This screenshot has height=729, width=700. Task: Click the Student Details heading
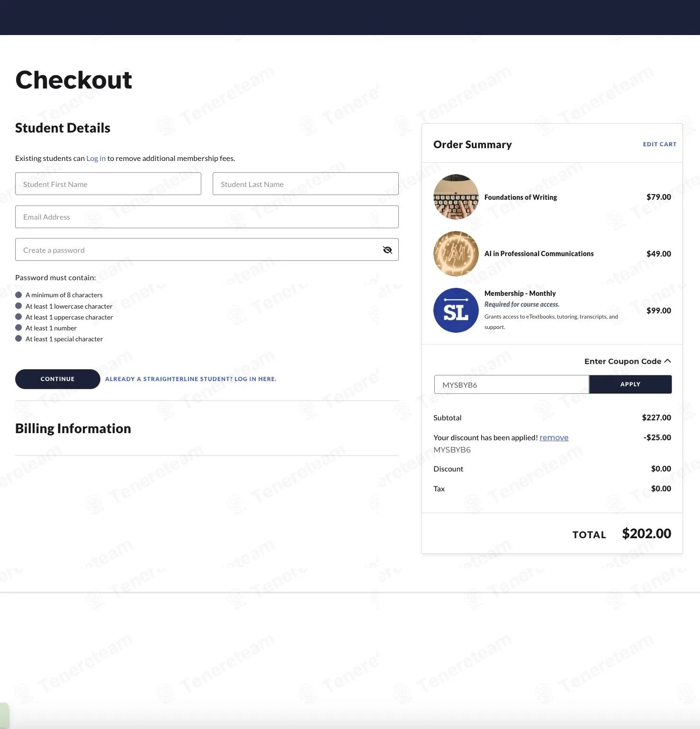click(63, 128)
